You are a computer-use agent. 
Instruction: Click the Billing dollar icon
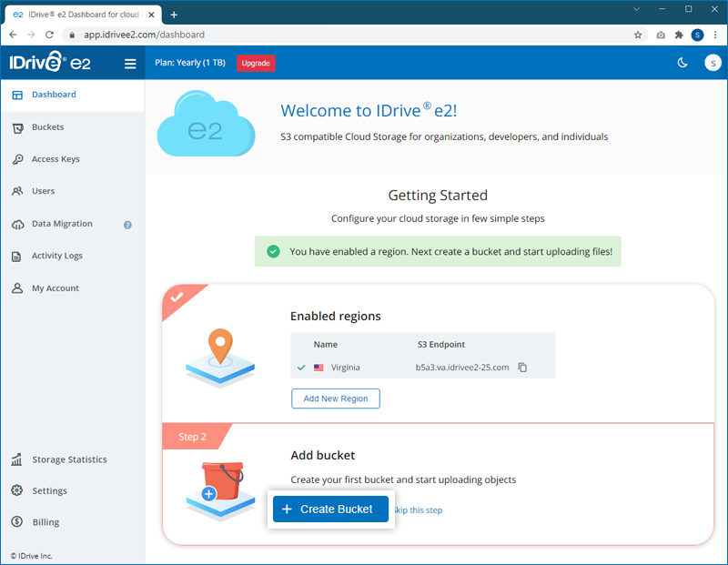17,522
